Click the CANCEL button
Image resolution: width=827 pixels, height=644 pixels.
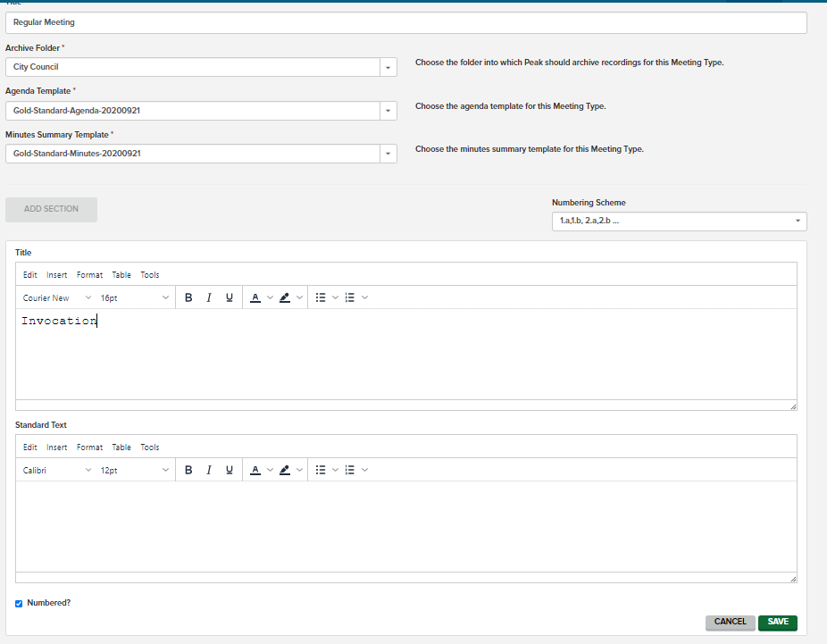pos(730,623)
